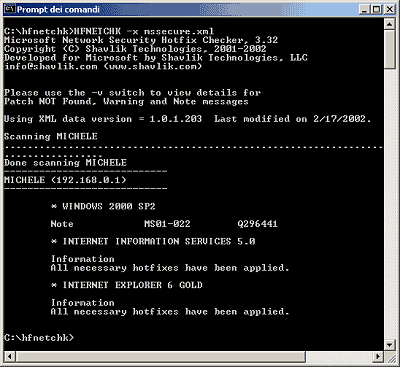400x367 pixels.
Task: Click the C:\hfnetchk> prompt at bottom
Action: click(39, 338)
